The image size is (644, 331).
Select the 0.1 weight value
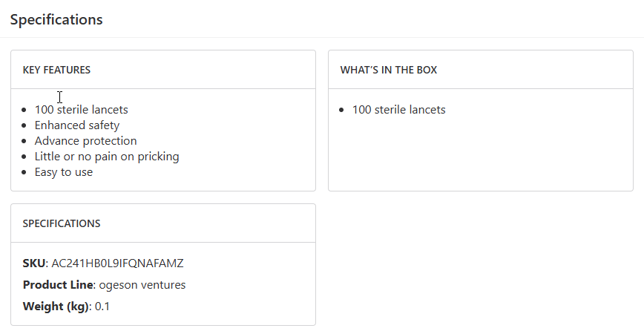pos(102,307)
